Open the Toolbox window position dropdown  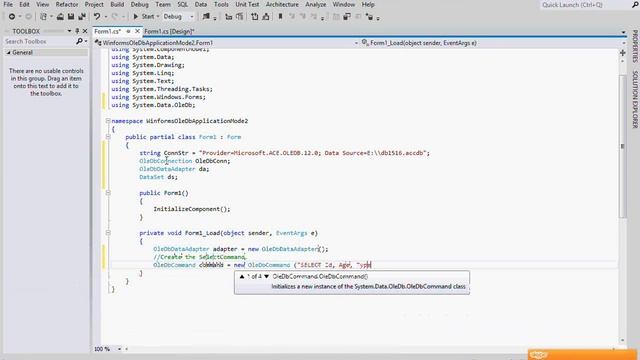coord(69,31)
